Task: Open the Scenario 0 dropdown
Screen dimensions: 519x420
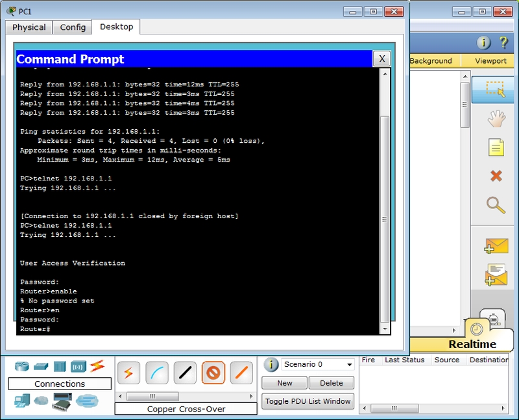Action: (x=309, y=365)
